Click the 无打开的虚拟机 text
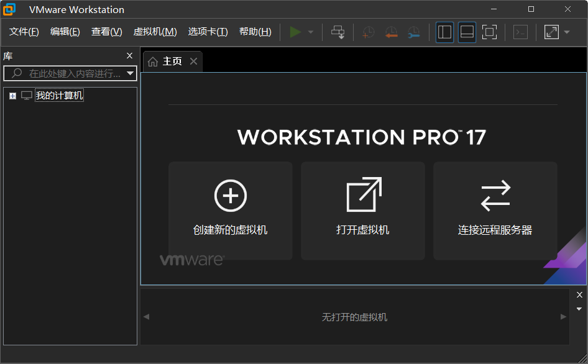Viewport: 588px width, 364px height. pos(354,317)
